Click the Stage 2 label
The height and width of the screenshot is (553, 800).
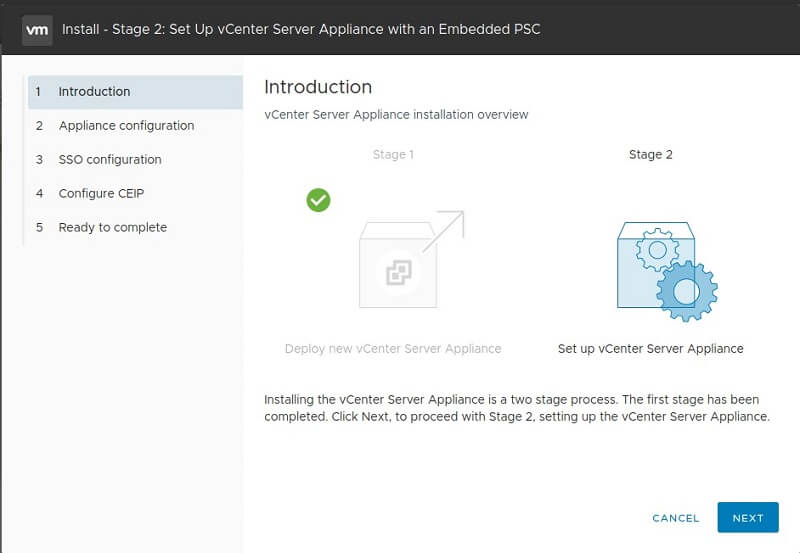pyautogui.click(x=651, y=155)
